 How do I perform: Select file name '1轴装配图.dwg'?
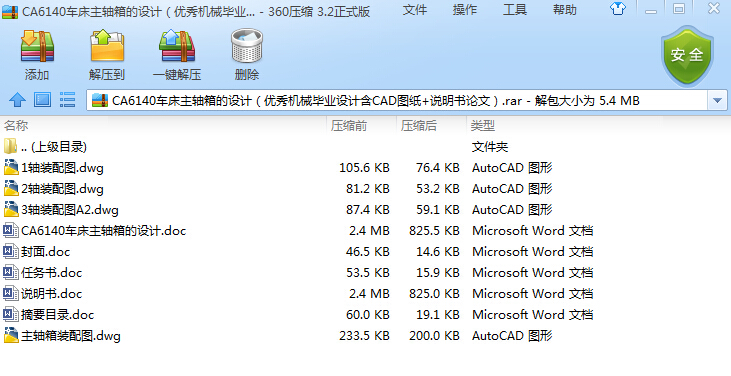pyautogui.click(x=62, y=168)
